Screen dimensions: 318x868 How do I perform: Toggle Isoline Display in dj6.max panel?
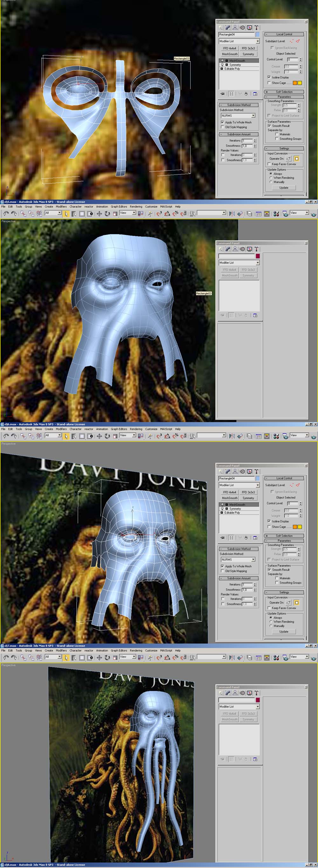click(269, 521)
